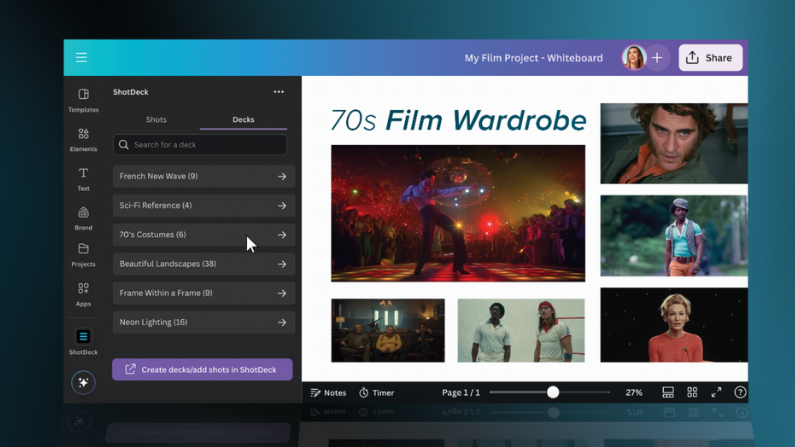
Task: Click the Search for a deck field
Action: (200, 145)
